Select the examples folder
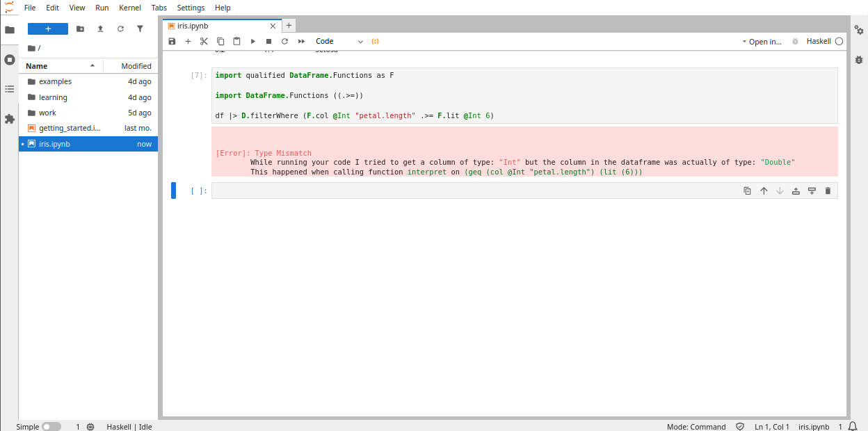This screenshot has height=431, width=868. [88, 81]
